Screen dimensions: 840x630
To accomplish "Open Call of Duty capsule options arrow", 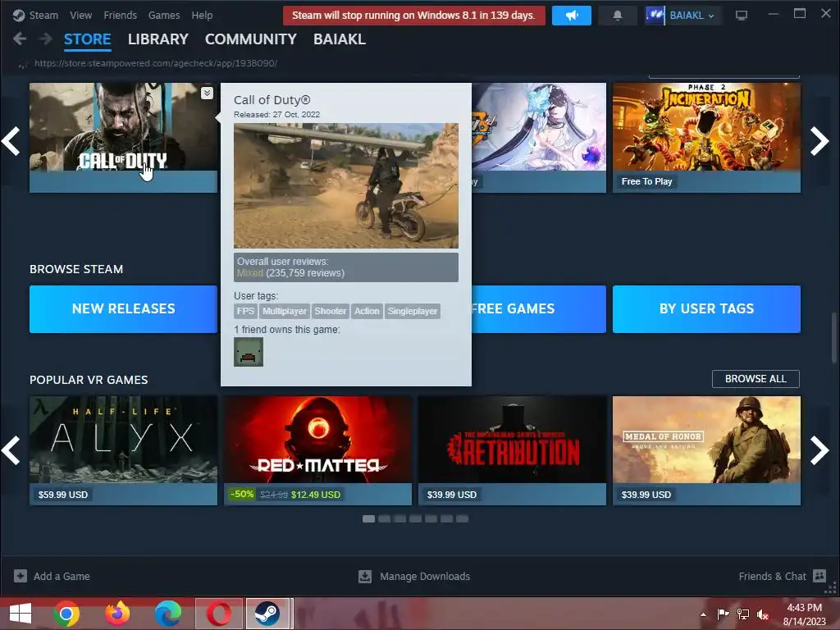I will point(207,94).
